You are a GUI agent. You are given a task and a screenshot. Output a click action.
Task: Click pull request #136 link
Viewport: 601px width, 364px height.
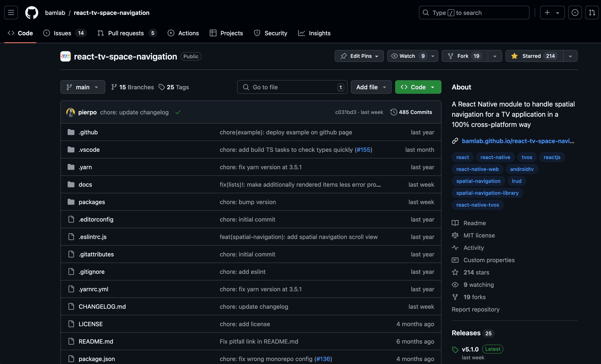[323, 359]
